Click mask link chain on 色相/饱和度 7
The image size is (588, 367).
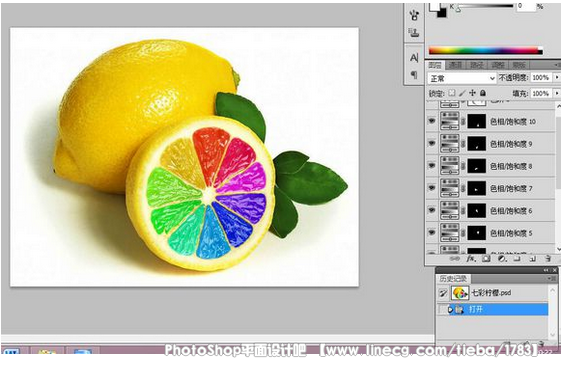pyautogui.click(x=463, y=188)
